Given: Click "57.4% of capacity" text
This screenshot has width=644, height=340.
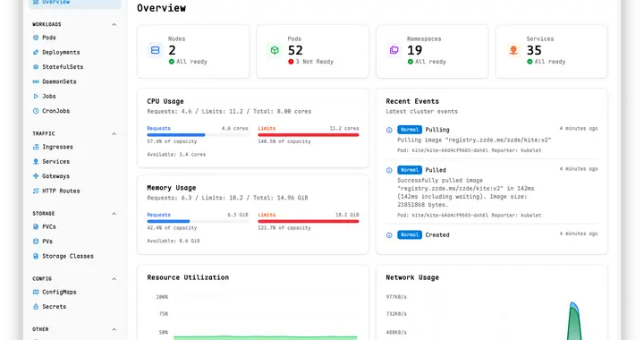Looking at the screenshot, I should tap(172, 141).
